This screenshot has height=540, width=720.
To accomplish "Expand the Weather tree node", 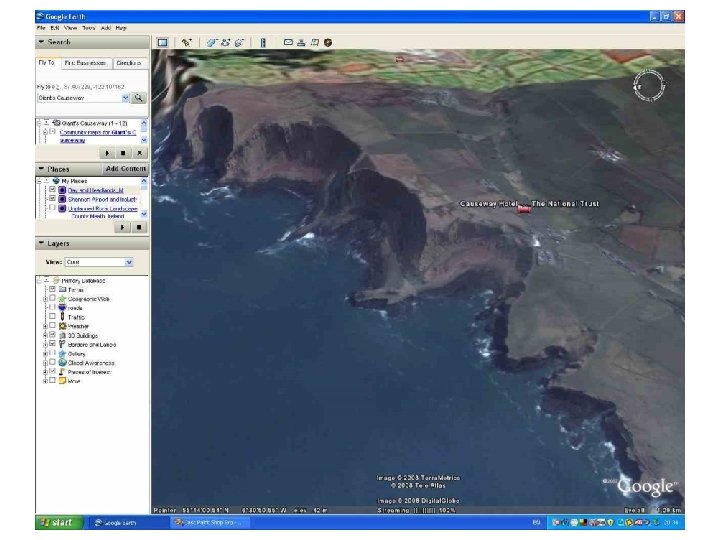I will [45, 326].
